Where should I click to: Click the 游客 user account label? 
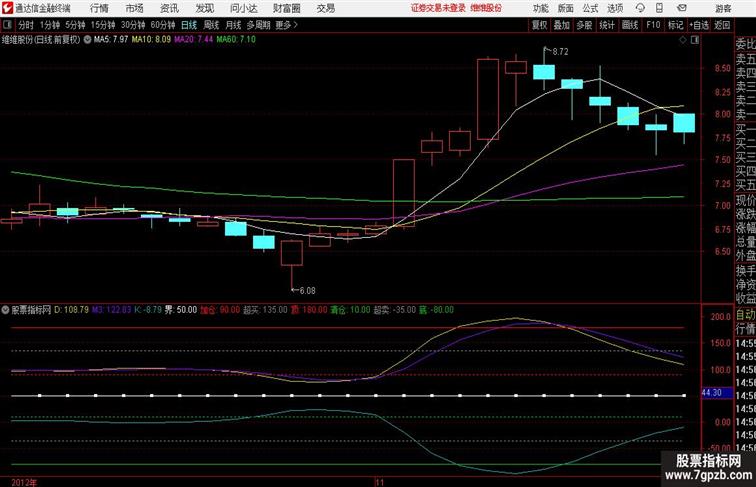point(723,8)
